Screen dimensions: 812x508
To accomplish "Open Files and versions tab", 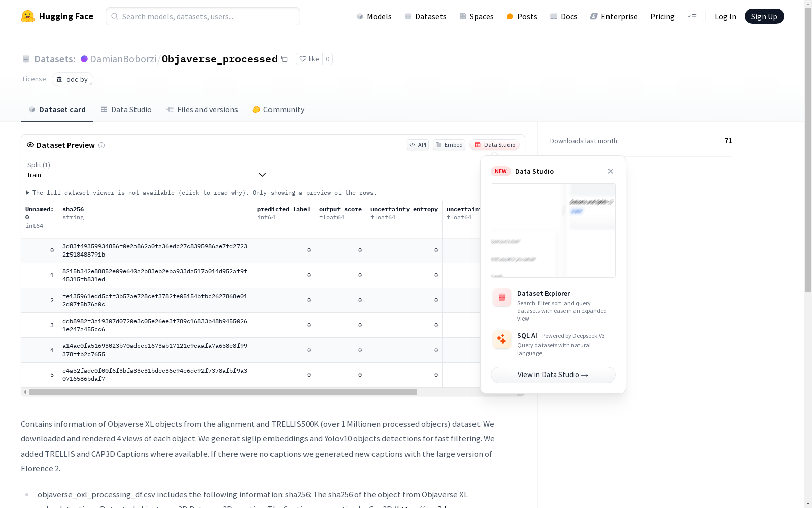I will 202,110.
